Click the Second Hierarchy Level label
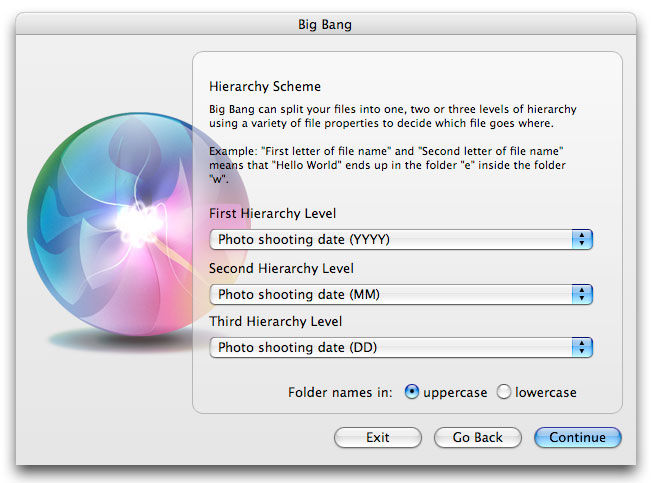 coord(281,269)
